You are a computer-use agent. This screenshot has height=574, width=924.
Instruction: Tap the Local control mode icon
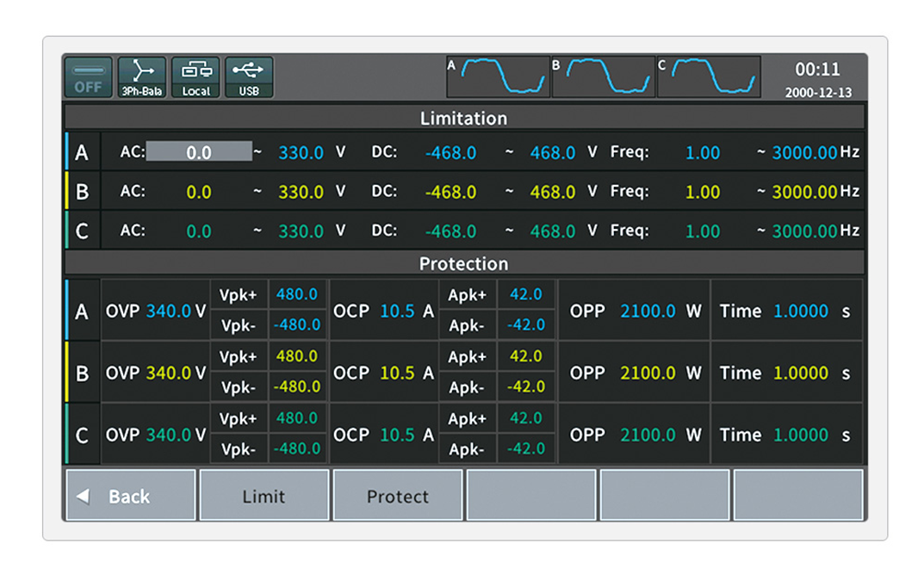pos(195,77)
